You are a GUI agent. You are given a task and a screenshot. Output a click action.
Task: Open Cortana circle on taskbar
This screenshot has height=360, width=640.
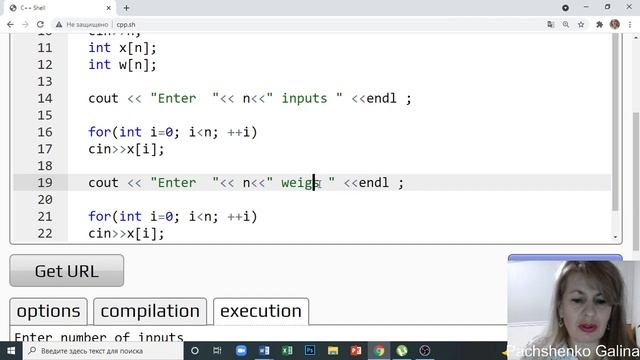(195, 351)
